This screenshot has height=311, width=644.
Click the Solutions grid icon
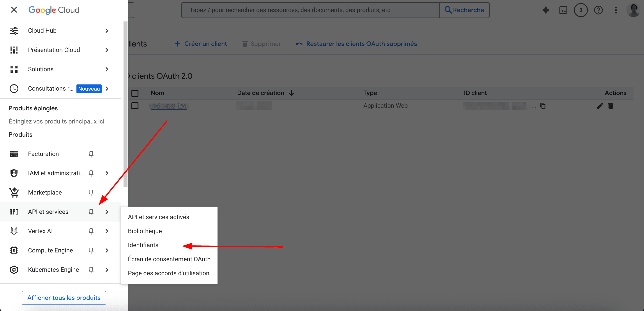click(x=14, y=69)
